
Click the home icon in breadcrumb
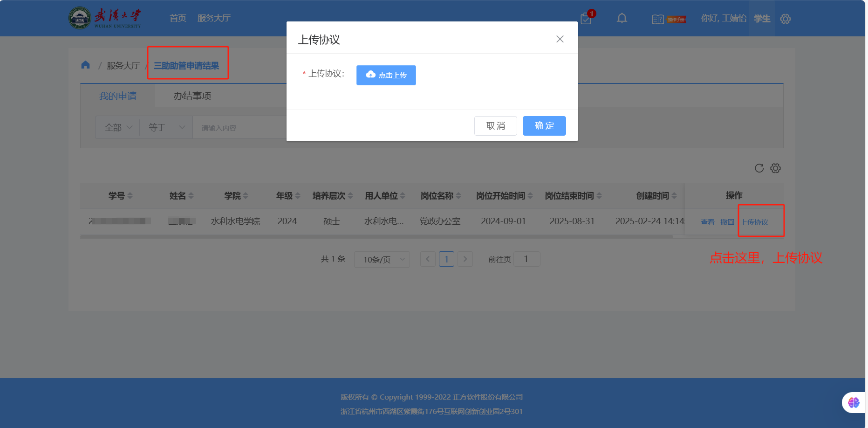[85, 65]
